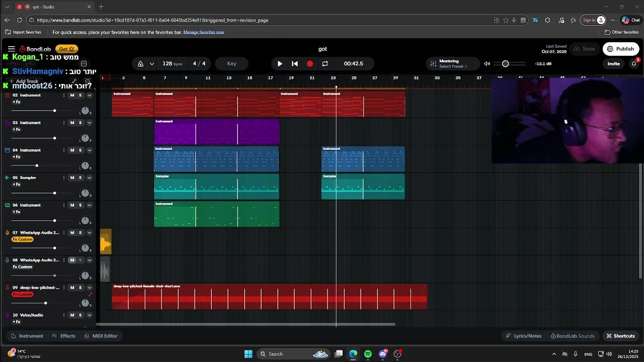Open the BandLab hamburger menu

pyautogui.click(x=11, y=49)
